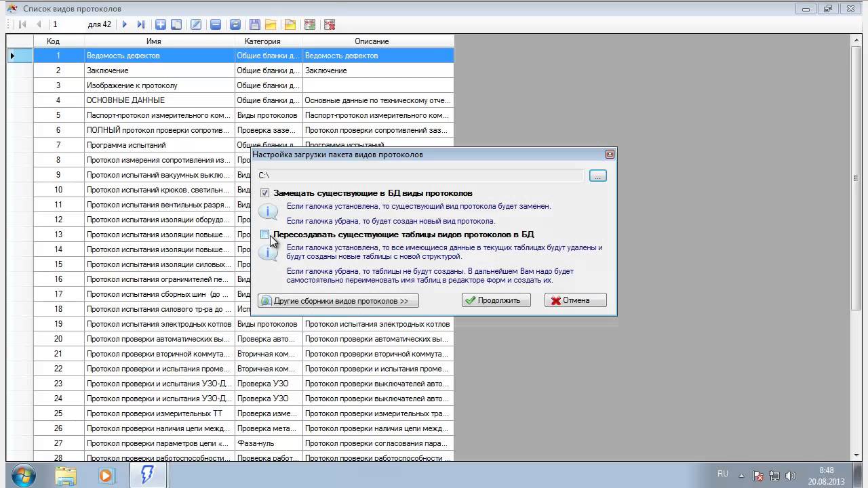Viewport: 868px width, 488px height.
Task: Click code cell 26
Action: (58, 428)
